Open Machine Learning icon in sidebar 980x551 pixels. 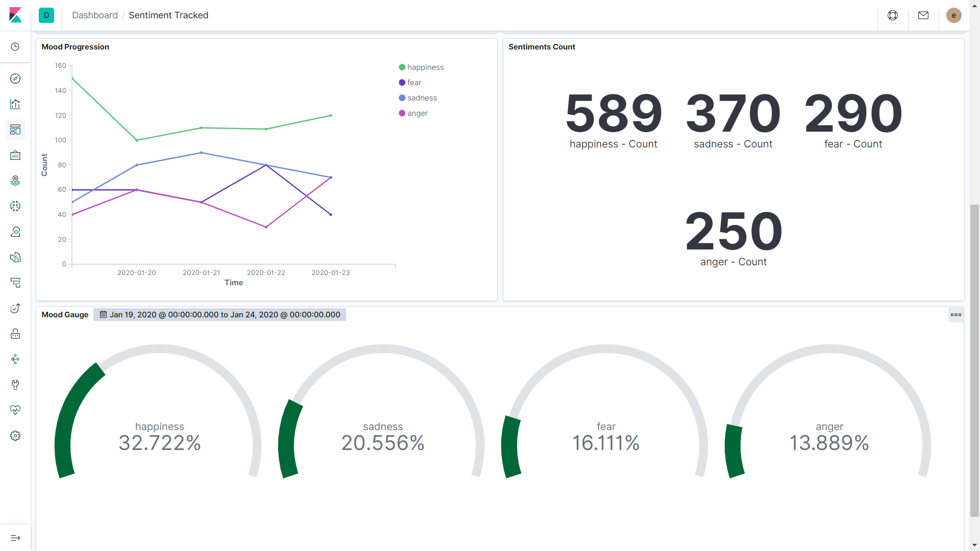pos(15,206)
